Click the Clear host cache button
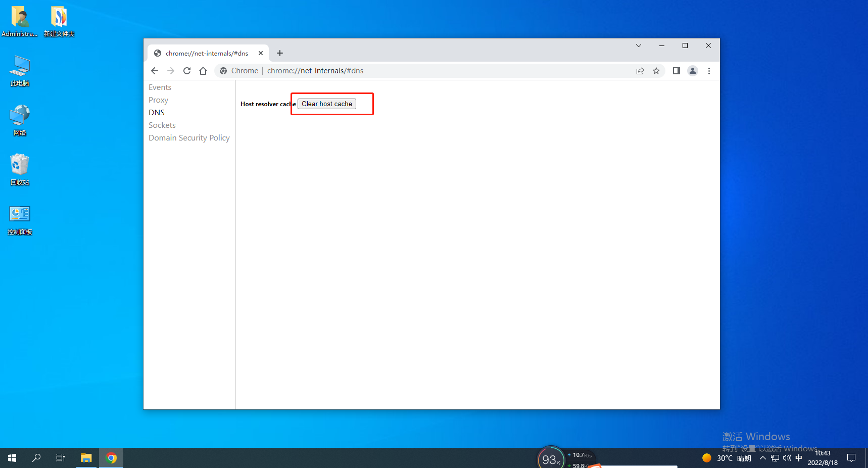868x468 pixels. pyautogui.click(x=326, y=104)
